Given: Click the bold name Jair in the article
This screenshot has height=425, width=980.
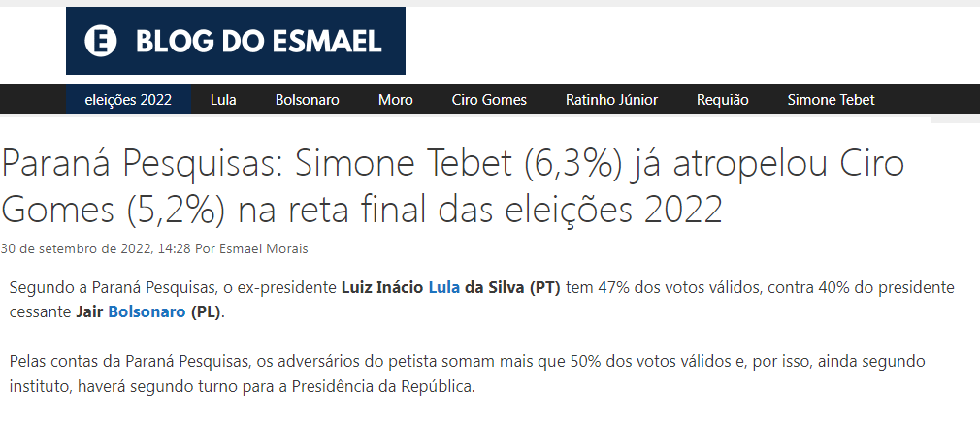Looking at the screenshot, I should point(90,312).
